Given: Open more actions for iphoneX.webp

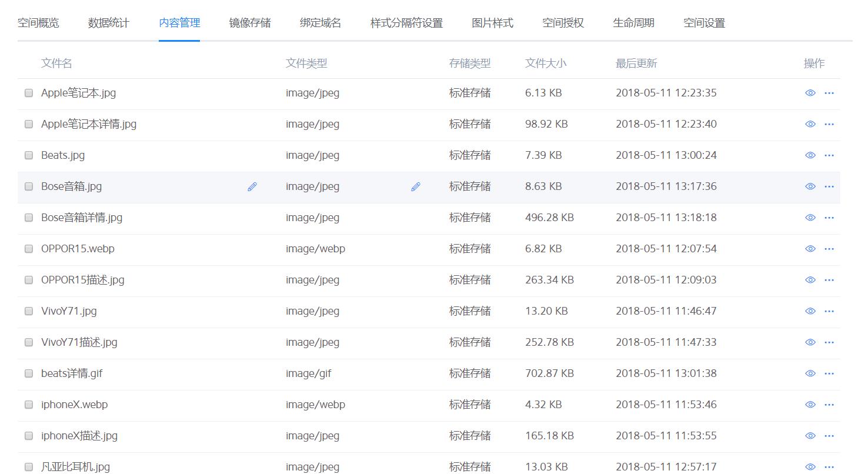Looking at the screenshot, I should coord(829,405).
